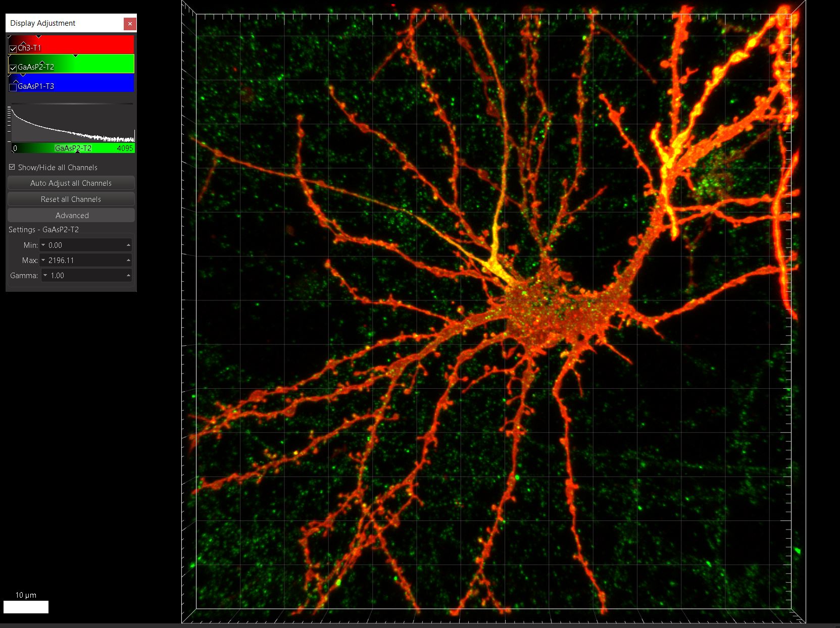Decrease the Gamma value with down arrow

pos(45,276)
